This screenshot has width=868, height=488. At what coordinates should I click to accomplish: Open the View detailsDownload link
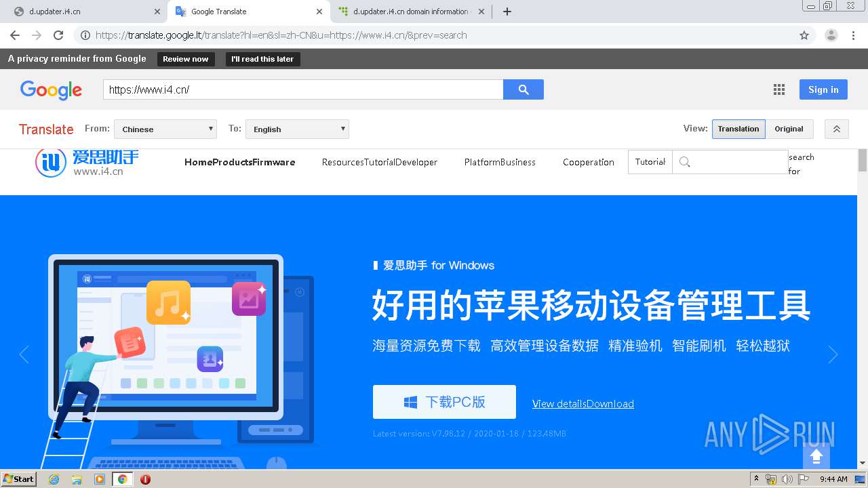(x=583, y=403)
